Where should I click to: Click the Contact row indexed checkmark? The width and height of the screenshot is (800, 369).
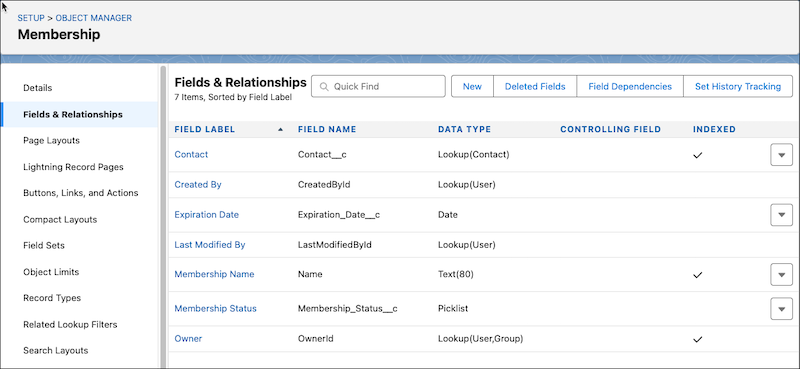point(697,155)
